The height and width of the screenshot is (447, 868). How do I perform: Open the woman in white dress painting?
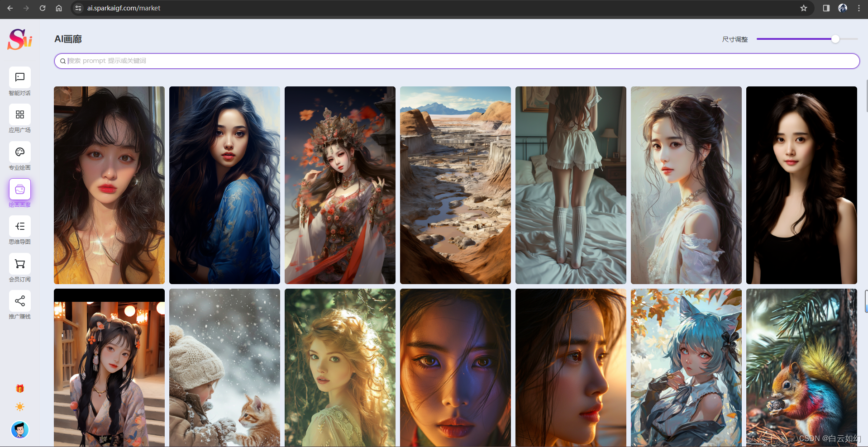point(686,185)
